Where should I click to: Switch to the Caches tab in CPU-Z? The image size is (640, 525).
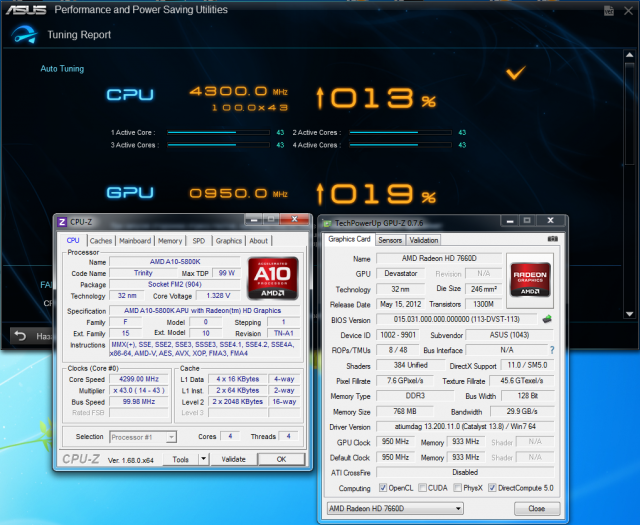pos(101,241)
